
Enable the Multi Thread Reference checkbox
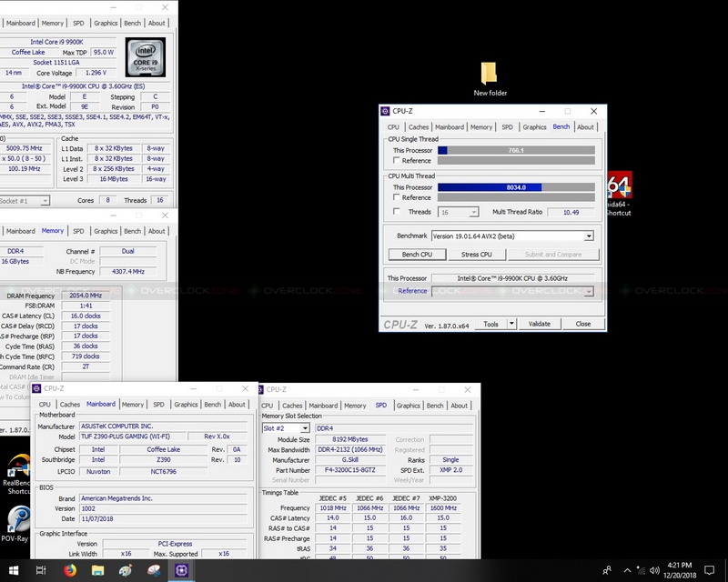coord(397,197)
